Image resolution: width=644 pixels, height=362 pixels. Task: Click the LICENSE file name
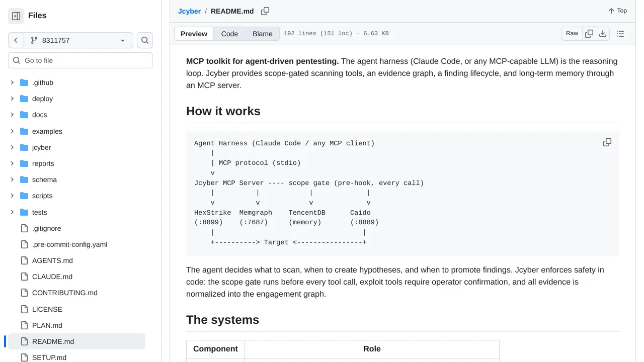[47, 309]
